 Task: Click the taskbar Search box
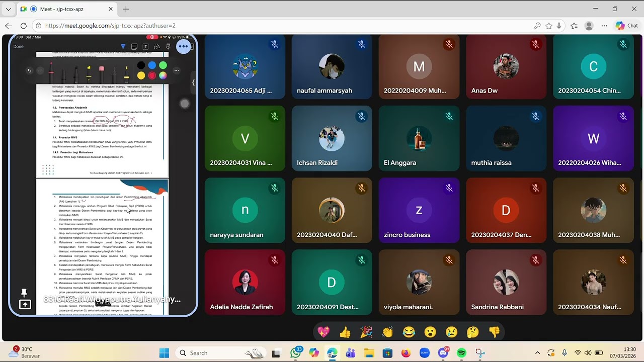click(221, 353)
